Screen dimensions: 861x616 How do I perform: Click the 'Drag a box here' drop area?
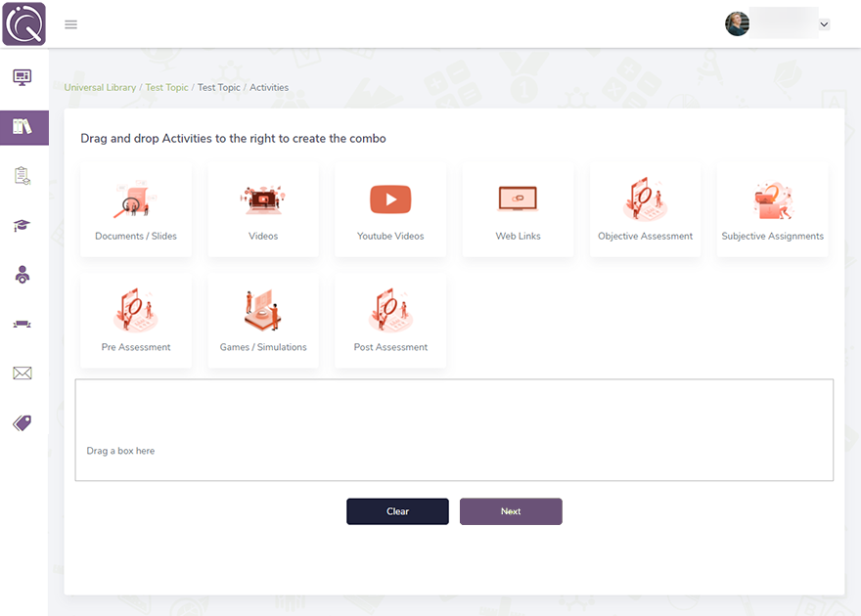pyautogui.click(x=454, y=430)
